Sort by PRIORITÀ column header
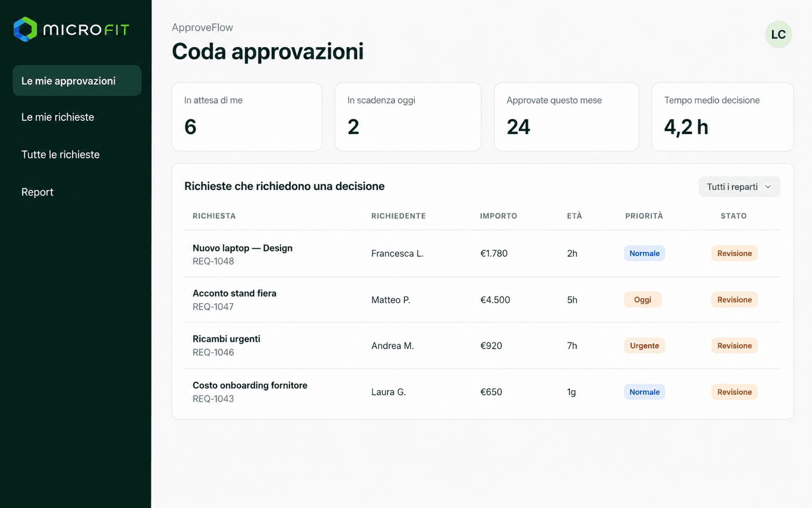The height and width of the screenshot is (508, 812). coord(644,216)
